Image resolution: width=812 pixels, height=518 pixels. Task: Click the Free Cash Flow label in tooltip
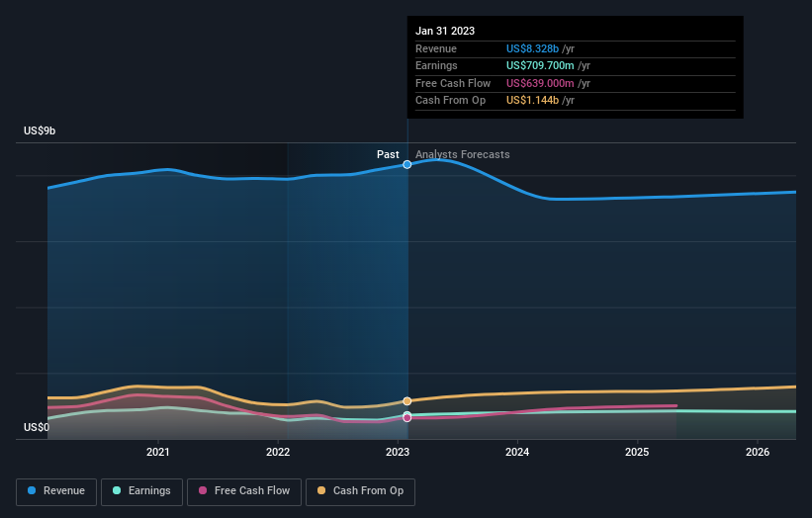pyautogui.click(x=453, y=83)
